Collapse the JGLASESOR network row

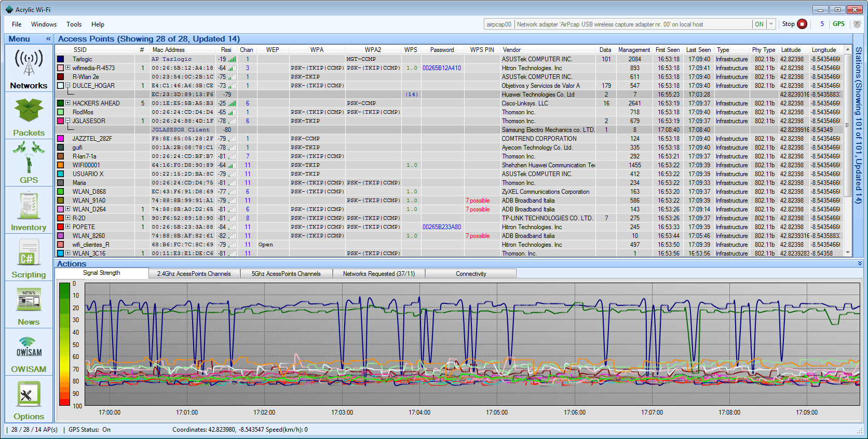click(x=67, y=121)
